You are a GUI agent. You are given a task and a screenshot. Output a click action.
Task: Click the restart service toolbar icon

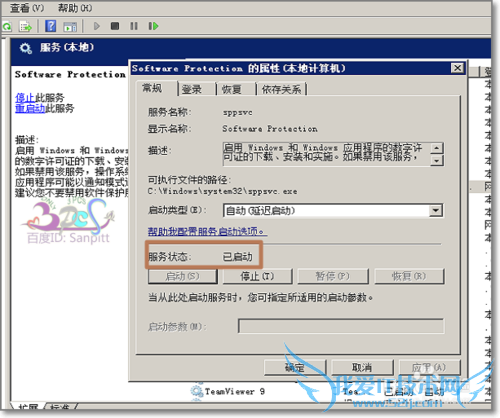[x=153, y=26]
